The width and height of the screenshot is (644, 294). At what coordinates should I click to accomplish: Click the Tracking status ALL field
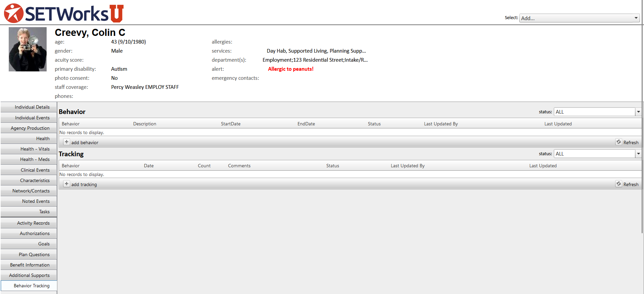[x=594, y=154]
